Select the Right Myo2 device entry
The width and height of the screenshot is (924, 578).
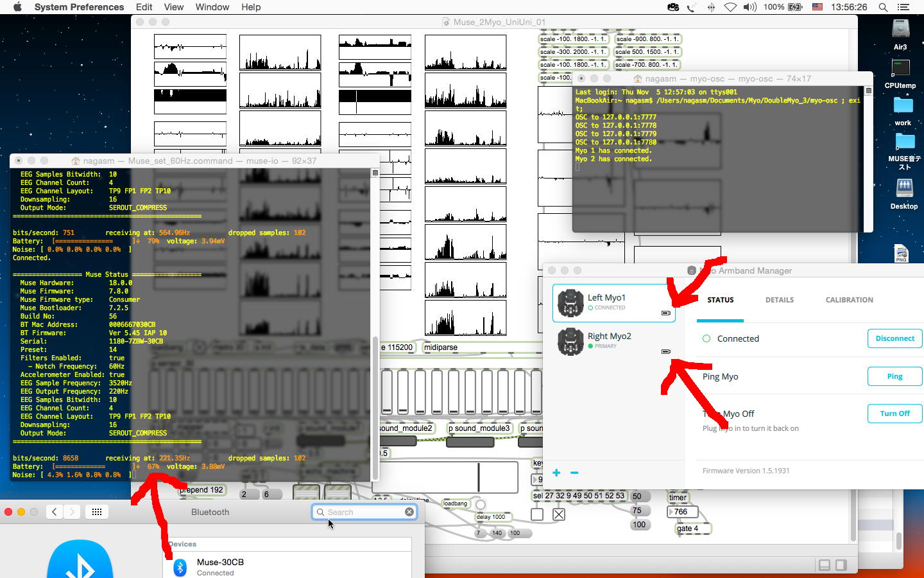point(614,341)
